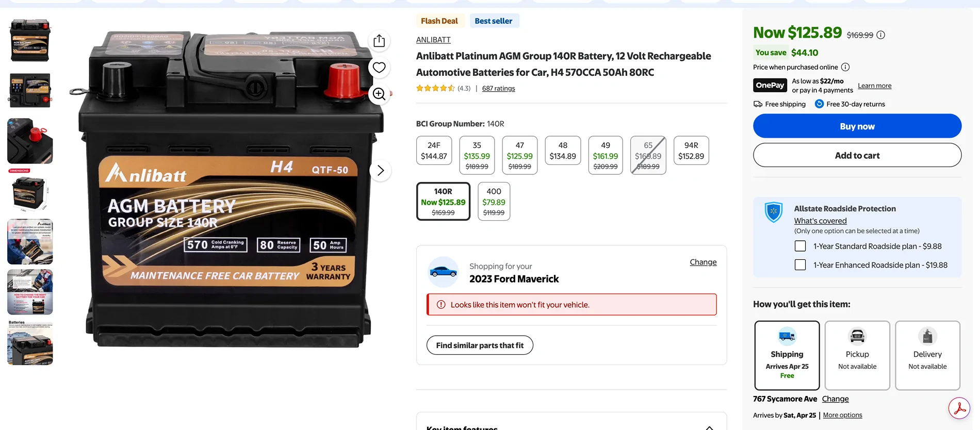This screenshot has width=980, height=430.
Task: Click the Free 30-day returns icon
Action: [x=819, y=104]
